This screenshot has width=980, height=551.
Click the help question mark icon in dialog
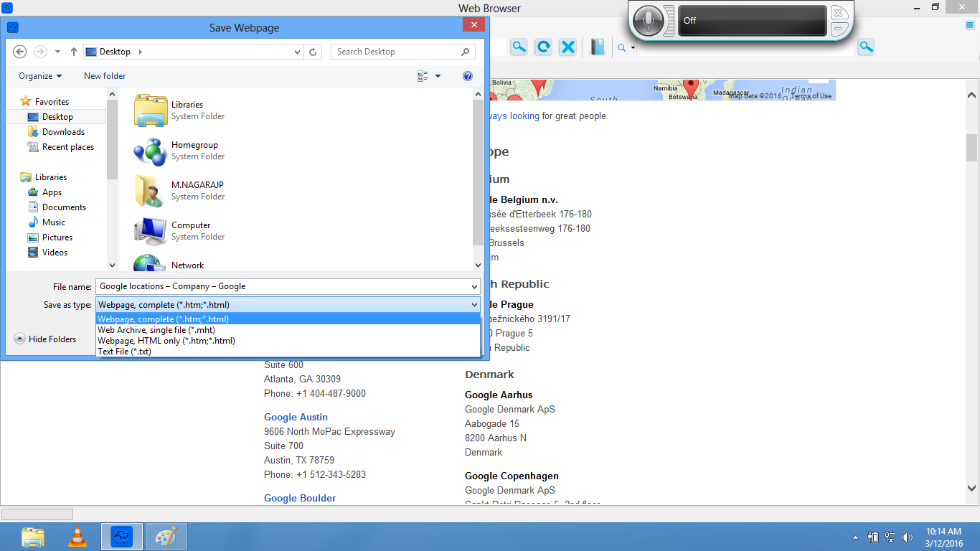pyautogui.click(x=468, y=76)
